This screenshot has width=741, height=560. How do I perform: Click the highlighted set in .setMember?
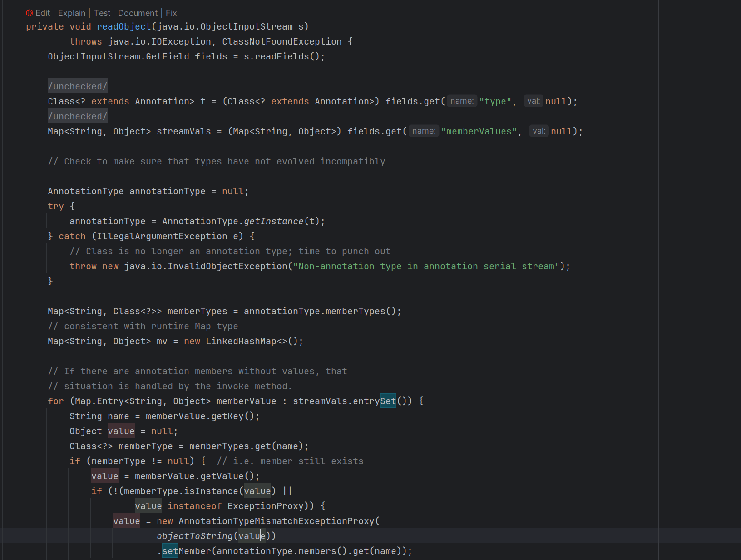(170, 551)
